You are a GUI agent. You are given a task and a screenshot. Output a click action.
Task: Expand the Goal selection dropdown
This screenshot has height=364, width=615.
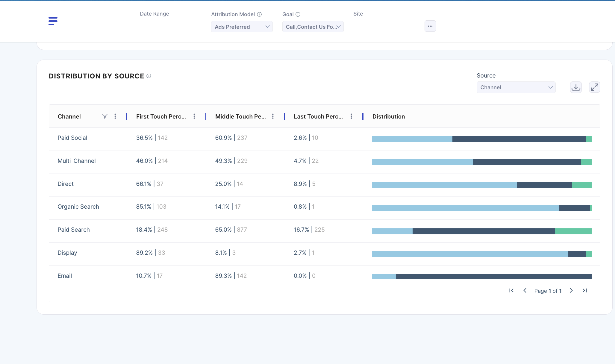313,27
